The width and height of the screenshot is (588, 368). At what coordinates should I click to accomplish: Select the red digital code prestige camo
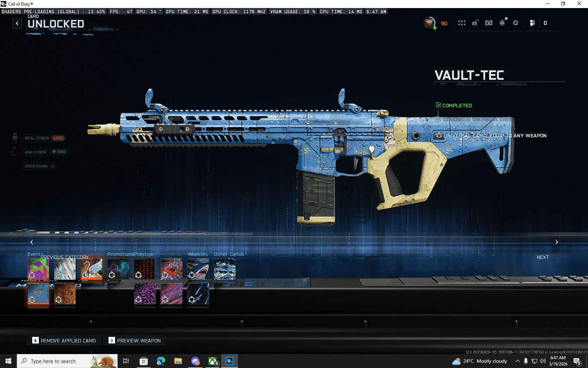coord(145,269)
